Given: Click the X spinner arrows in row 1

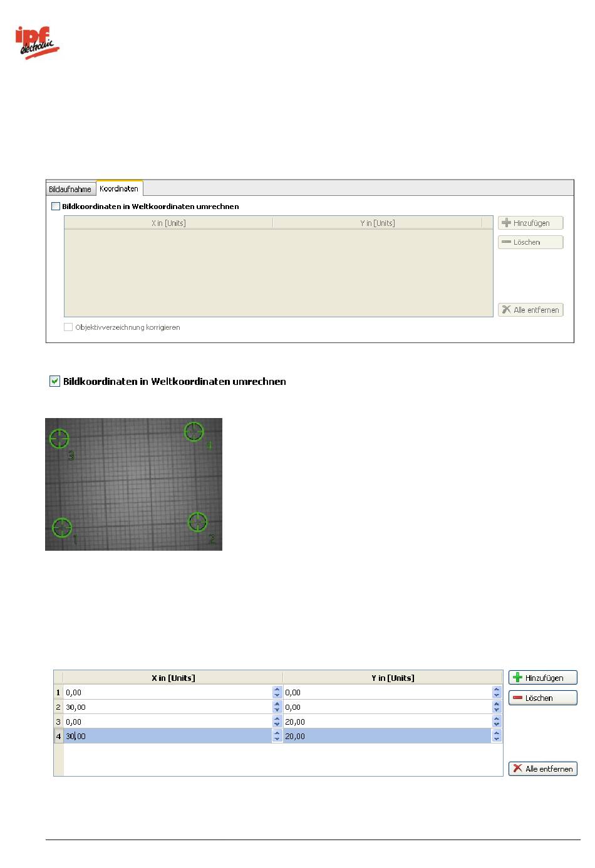Looking at the screenshot, I should [277, 692].
